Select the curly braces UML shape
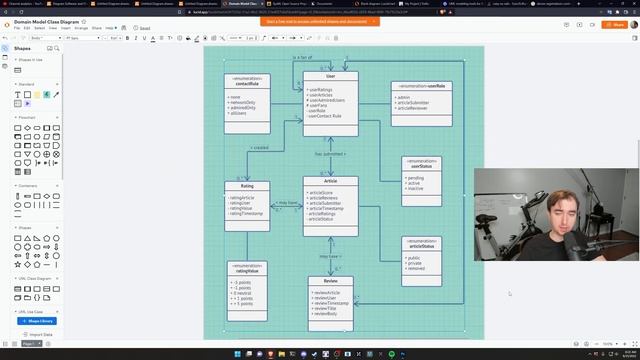The image size is (640, 360). [x=37, y=298]
